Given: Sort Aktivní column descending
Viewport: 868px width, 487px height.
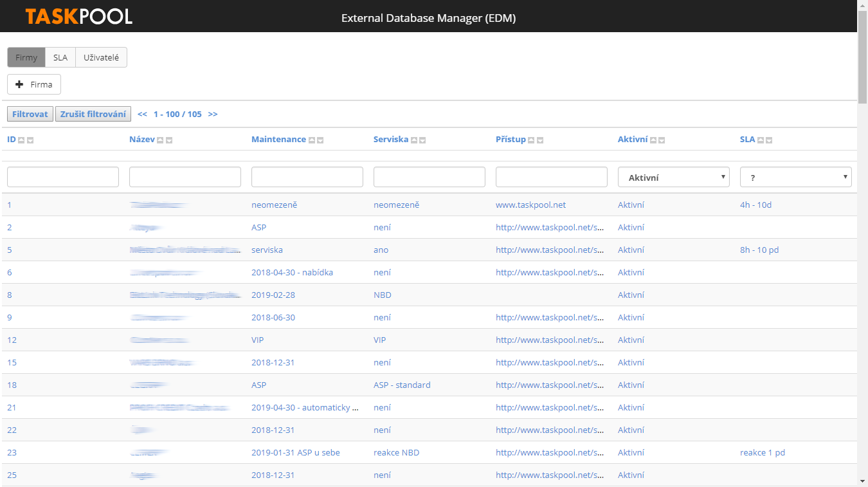Looking at the screenshot, I should (x=662, y=140).
